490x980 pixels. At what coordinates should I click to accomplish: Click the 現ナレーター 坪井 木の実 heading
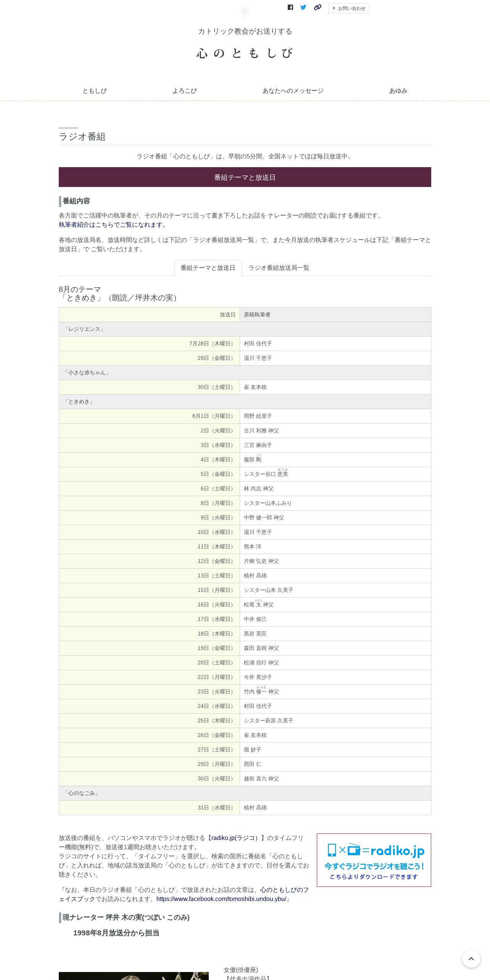pyautogui.click(x=126, y=918)
